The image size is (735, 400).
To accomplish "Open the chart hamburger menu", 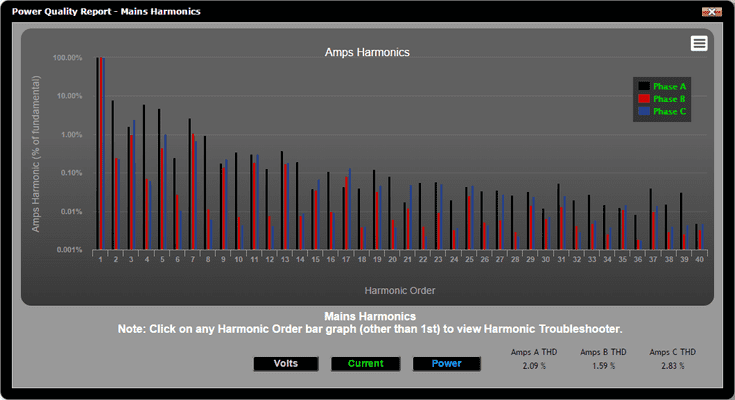I will [699, 43].
